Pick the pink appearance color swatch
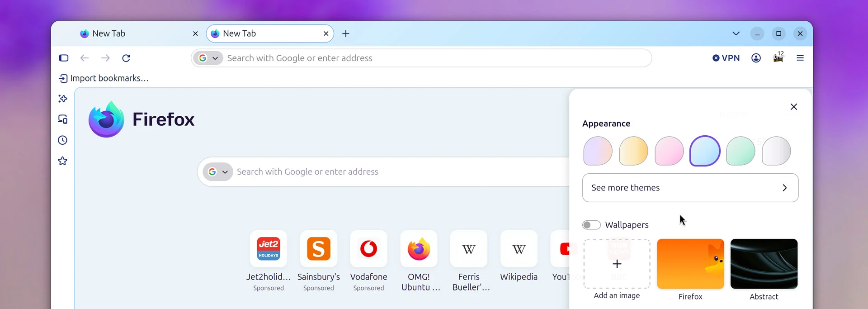The image size is (868, 309). click(669, 151)
